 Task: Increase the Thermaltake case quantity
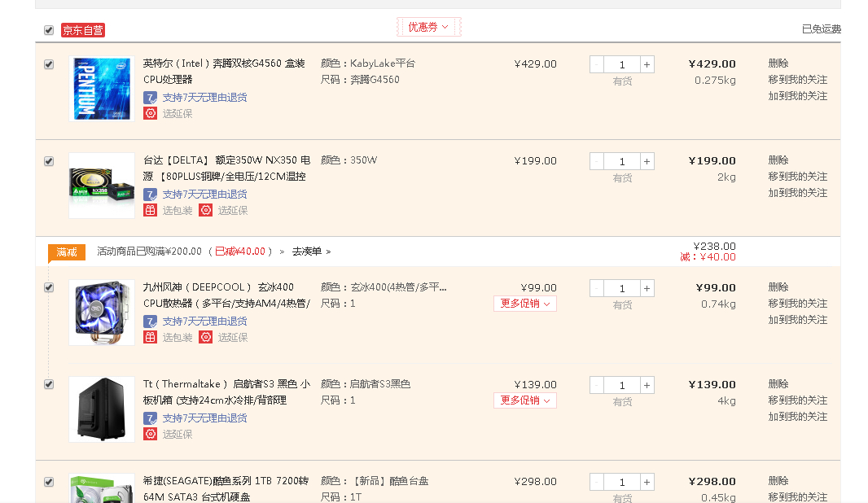(x=647, y=385)
